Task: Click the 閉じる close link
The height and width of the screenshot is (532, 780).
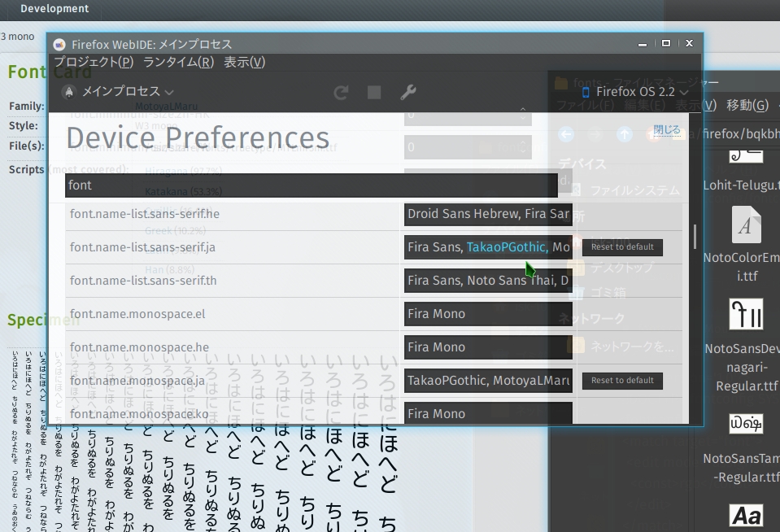Action: [x=667, y=130]
